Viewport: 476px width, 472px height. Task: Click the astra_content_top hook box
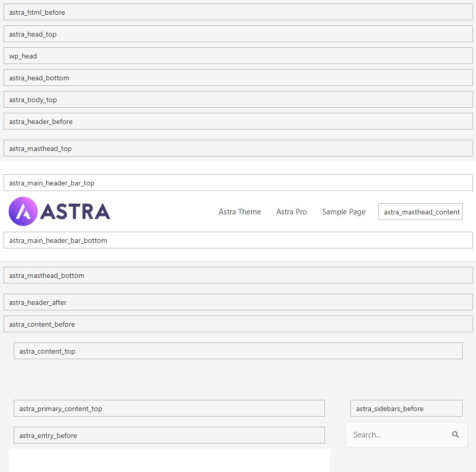(238, 351)
